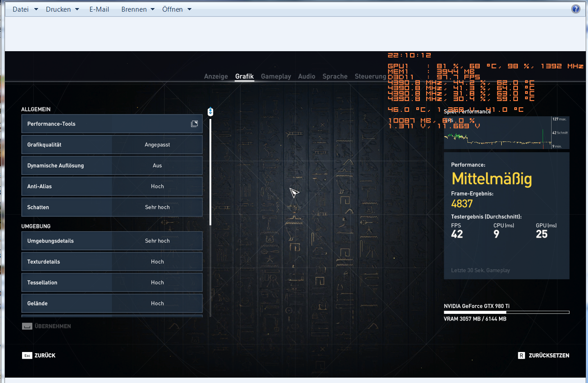Switch to the Sprache tab
This screenshot has height=383, width=588.
pos(335,77)
